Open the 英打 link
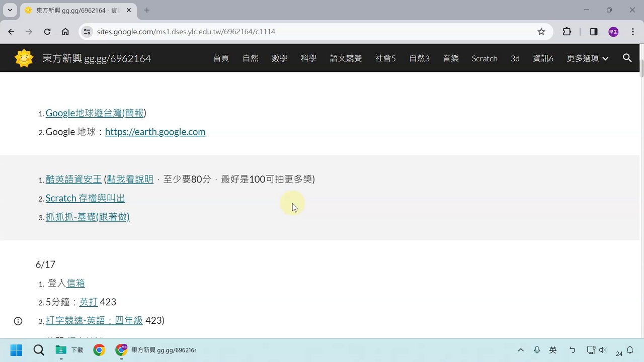This screenshot has height=362, width=644. tap(89, 302)
